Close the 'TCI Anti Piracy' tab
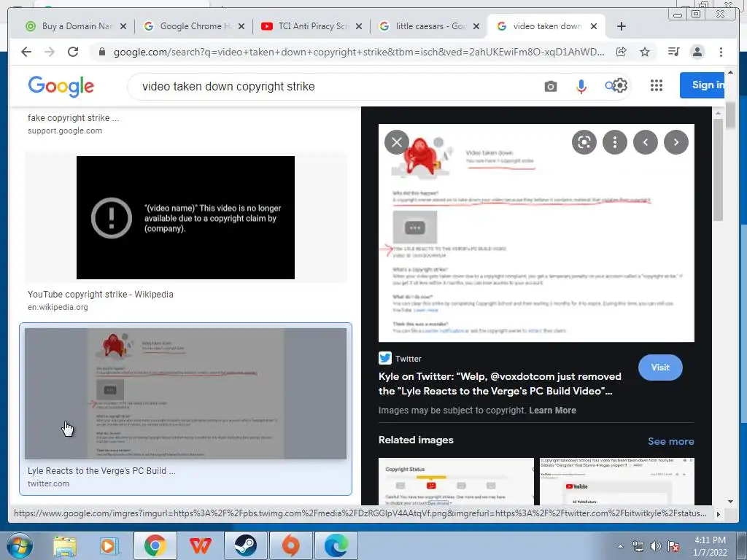The width and height of the screenshot is (747, 560). pos(359,26)
